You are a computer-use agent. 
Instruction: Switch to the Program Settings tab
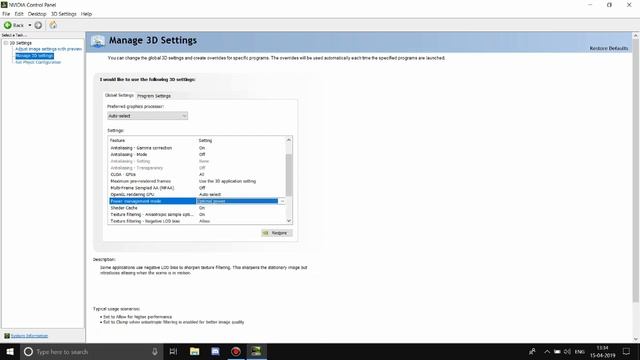click(x=154, y=96)
